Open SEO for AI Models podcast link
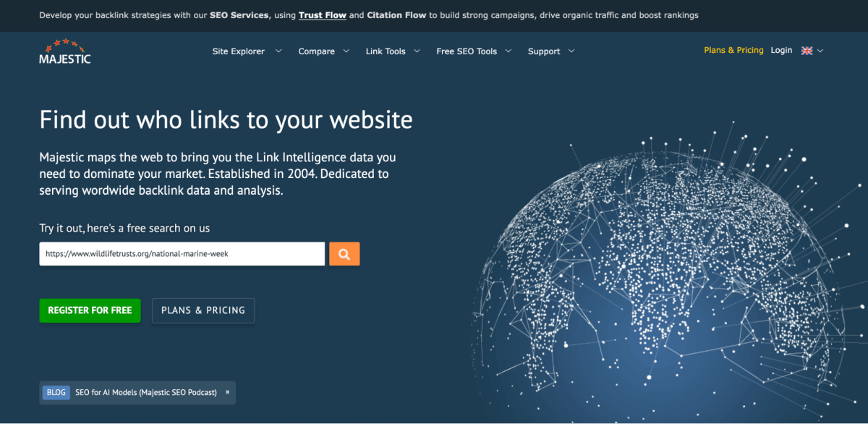The image size is (868, 424). (145, 392)
